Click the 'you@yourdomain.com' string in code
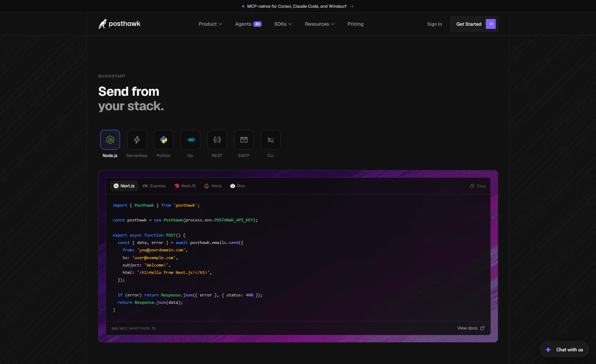 161,250
